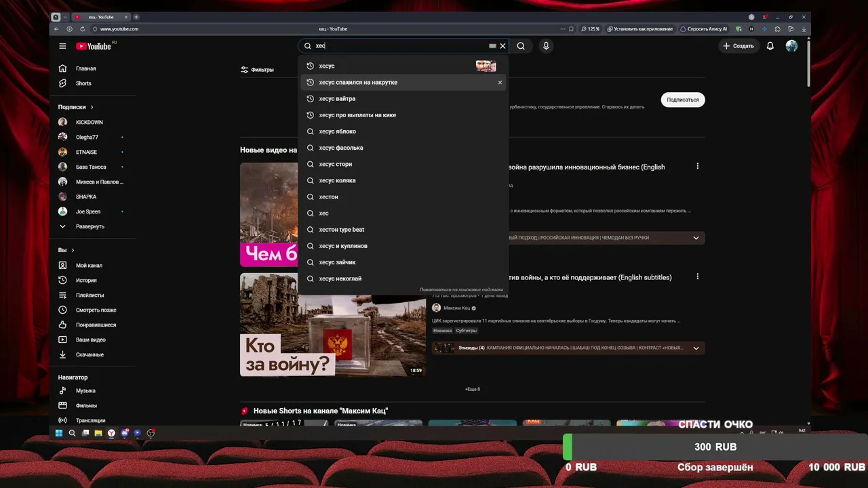Screen dimensions: 868x488
Task: Open the account avatar menu
Action: (791, 46)
